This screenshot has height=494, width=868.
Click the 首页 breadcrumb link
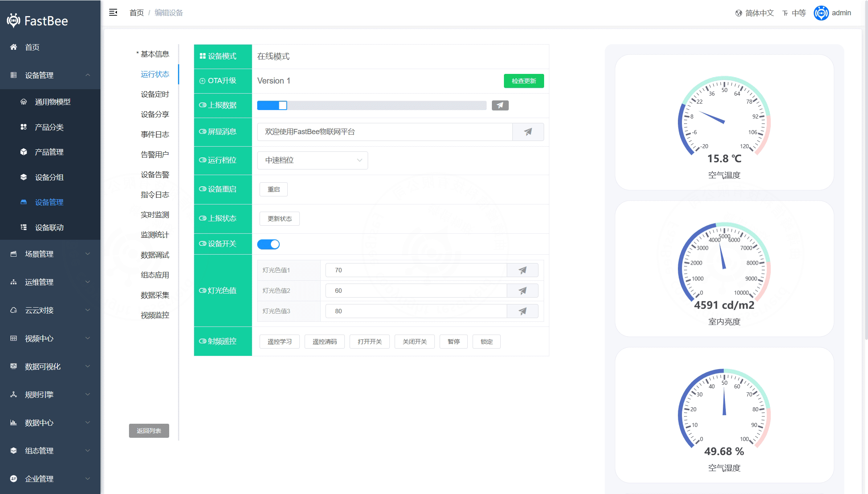pos(137,13)
